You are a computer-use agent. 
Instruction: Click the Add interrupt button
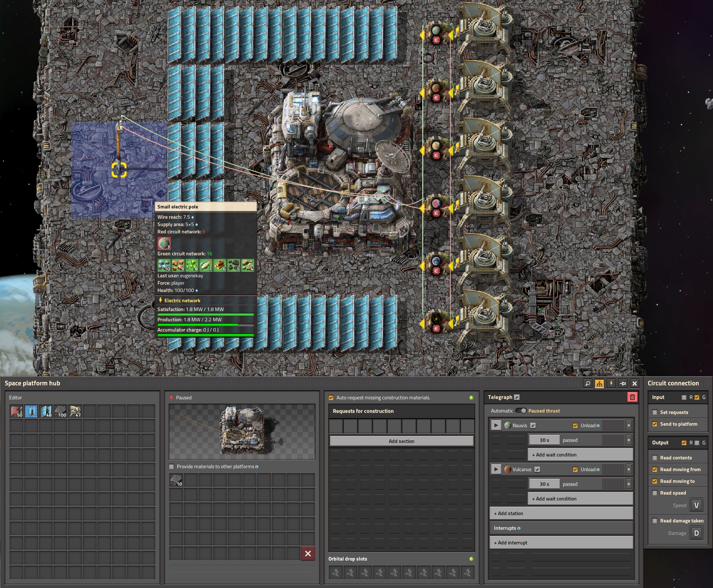561,543
